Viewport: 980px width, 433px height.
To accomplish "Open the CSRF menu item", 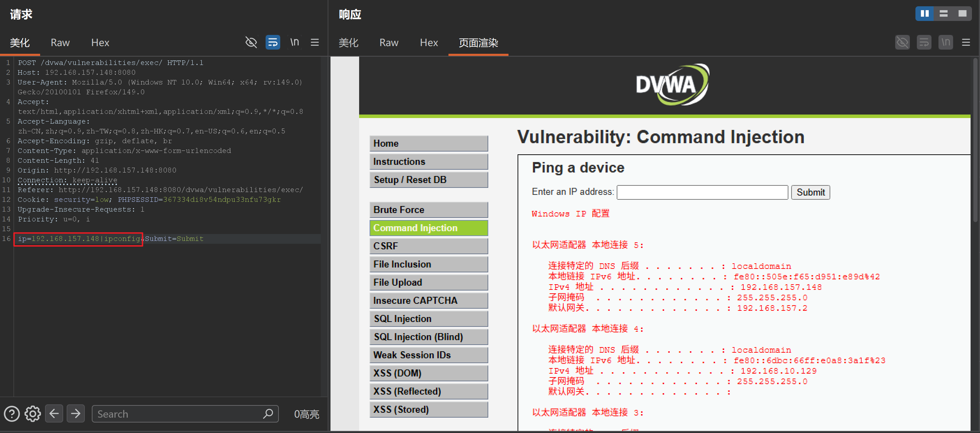I will point(429,246).
